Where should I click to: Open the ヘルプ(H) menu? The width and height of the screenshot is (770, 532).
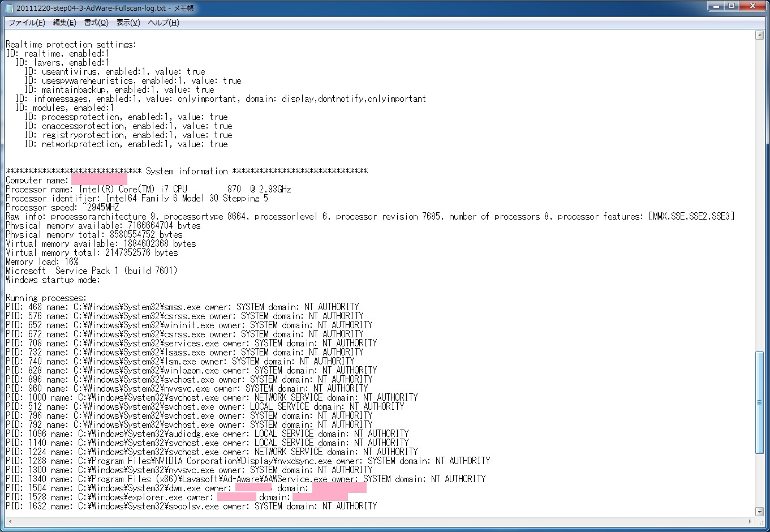point(163,23)
